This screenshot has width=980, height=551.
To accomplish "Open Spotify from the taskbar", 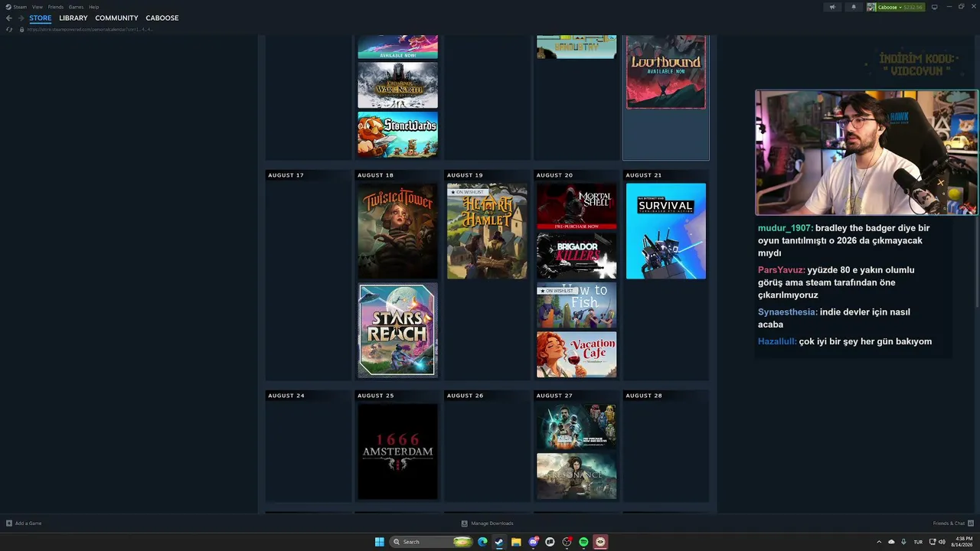I will pos(583,542).
